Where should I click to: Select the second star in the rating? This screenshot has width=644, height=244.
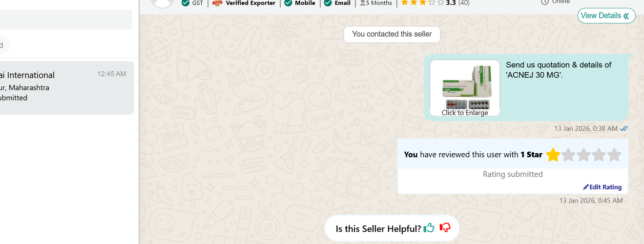tap(568, 155)
